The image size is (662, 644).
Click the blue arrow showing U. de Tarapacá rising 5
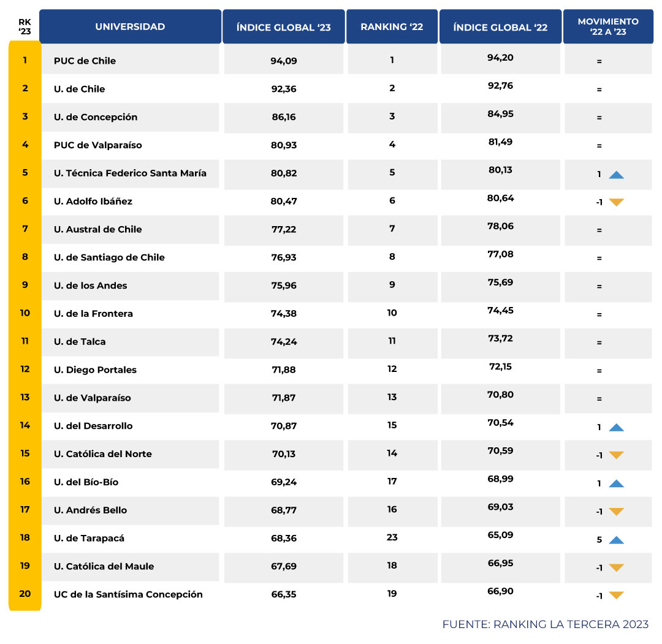[618, 539]
